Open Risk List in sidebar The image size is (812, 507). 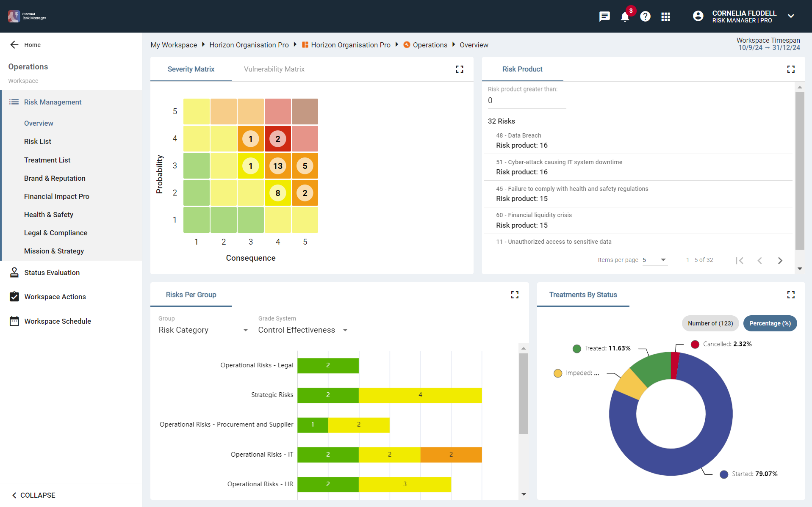pyautogui.click(x=38, y=141)
